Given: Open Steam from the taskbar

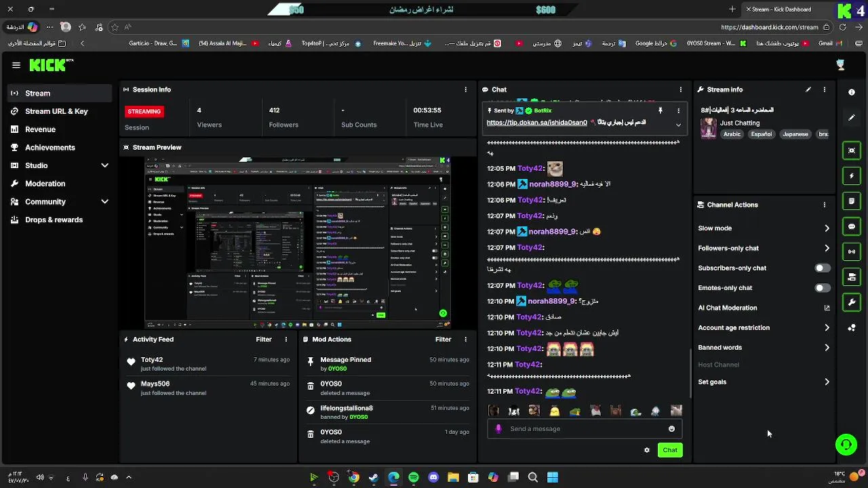Looking at the screenshot, I should click(374, 477).
